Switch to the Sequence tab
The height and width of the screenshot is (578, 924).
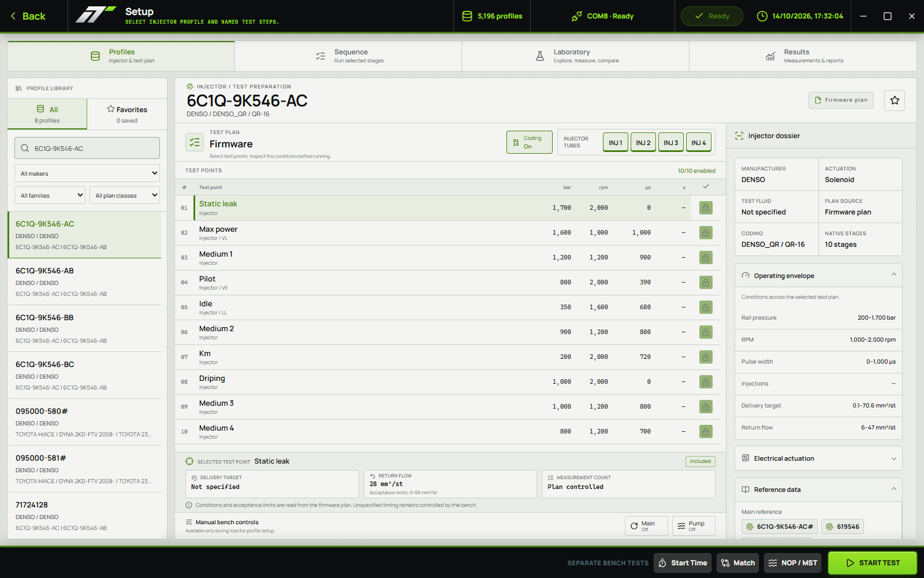pyautogui.click(x=348, y=56)
